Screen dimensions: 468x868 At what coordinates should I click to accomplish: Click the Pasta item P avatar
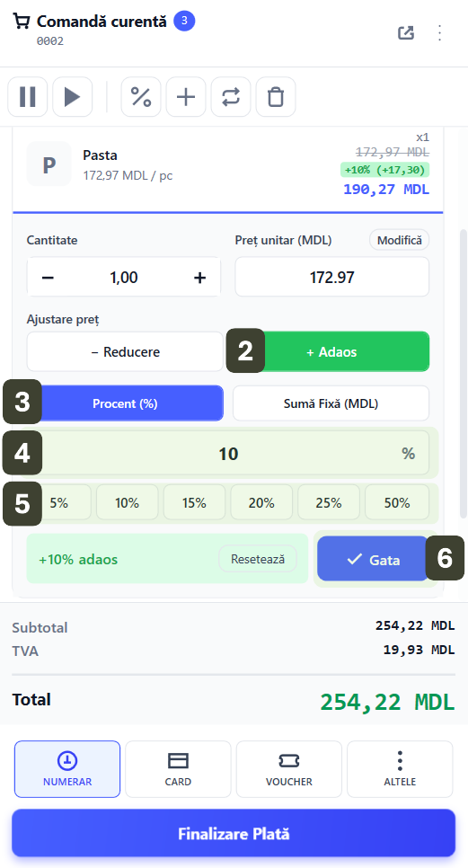point(49,164)
